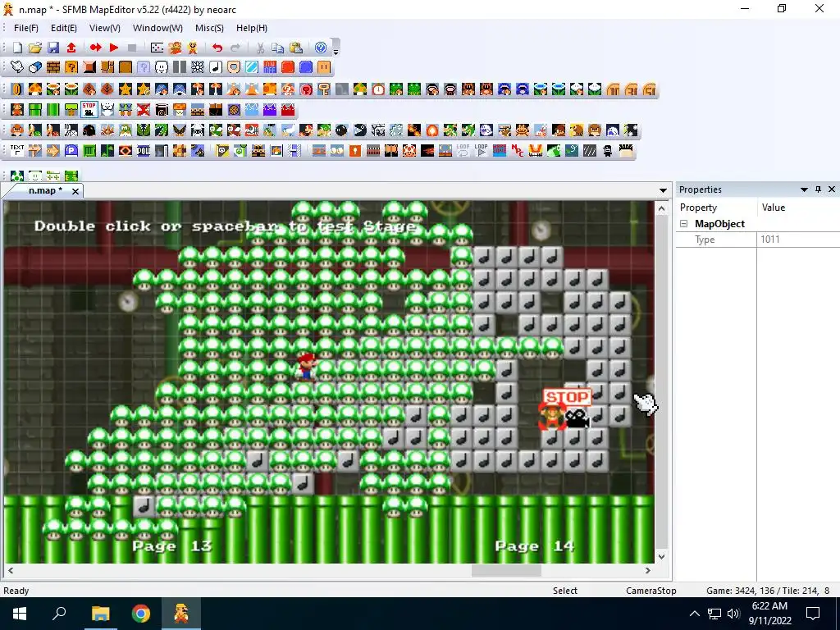Pick the solid blue block tile
Image resolution: width=840 pixels, height=630 pixels.
pos(306,67)
